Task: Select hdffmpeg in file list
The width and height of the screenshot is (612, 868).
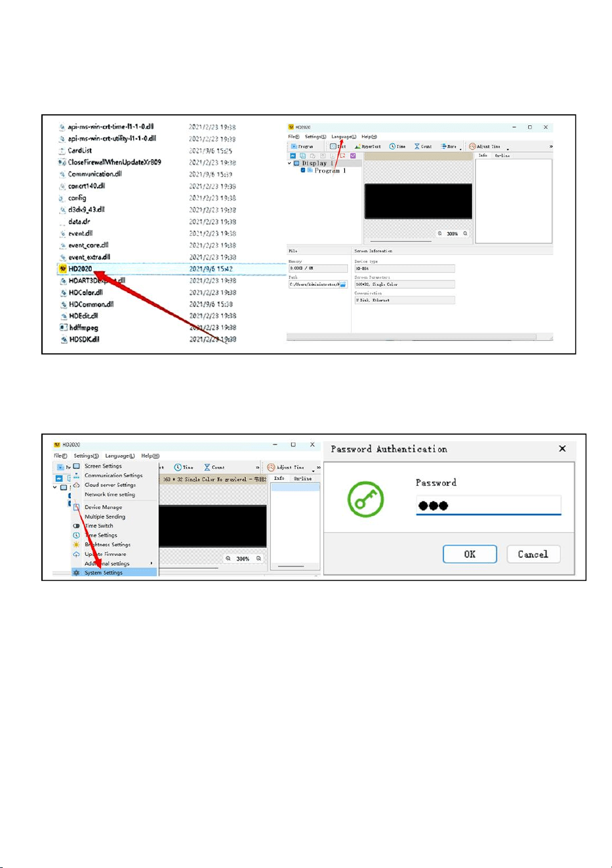Action: pyautogui.click(x=83, y=328)
